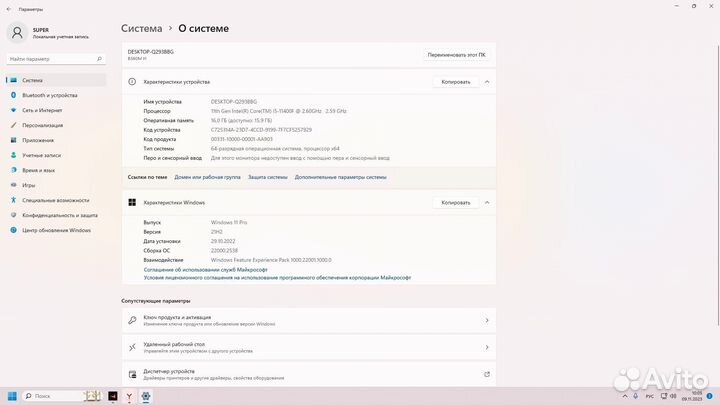Viewport: 720px width, 405px height.
Task: Click the 'Windows 11 Pro' edition value
Action: pos(229,222)
